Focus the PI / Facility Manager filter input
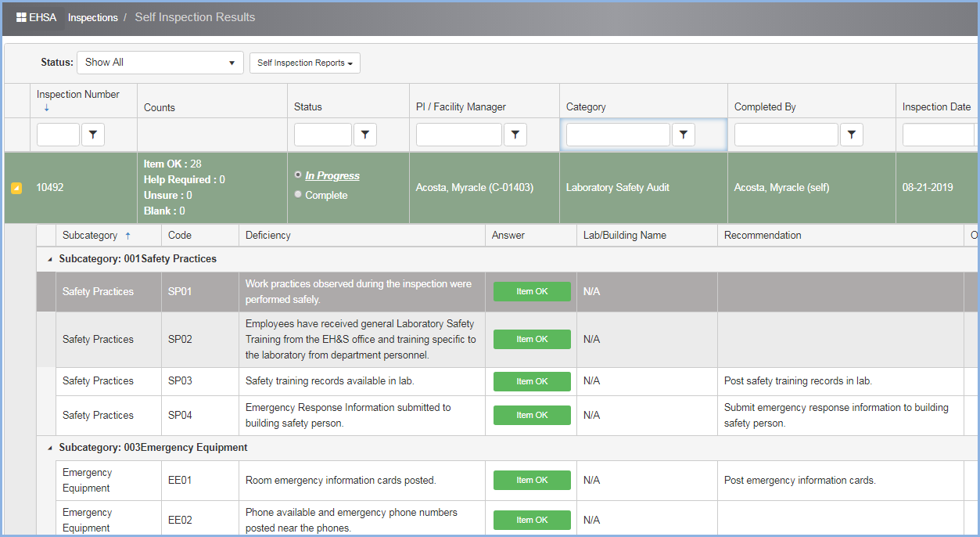Viewport: 980px width, 537px height. [x=459, y=135]
